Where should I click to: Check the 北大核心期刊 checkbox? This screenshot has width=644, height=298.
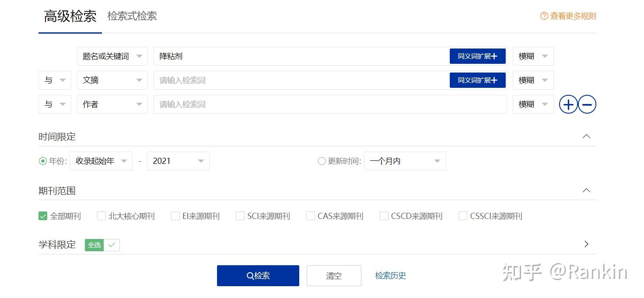coord(101,216)
